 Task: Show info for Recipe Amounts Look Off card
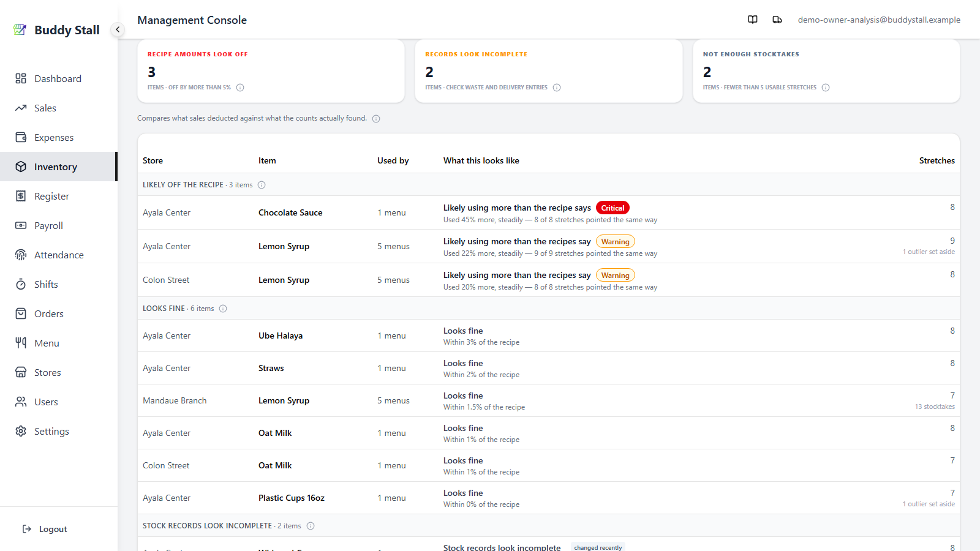(240, 88)
